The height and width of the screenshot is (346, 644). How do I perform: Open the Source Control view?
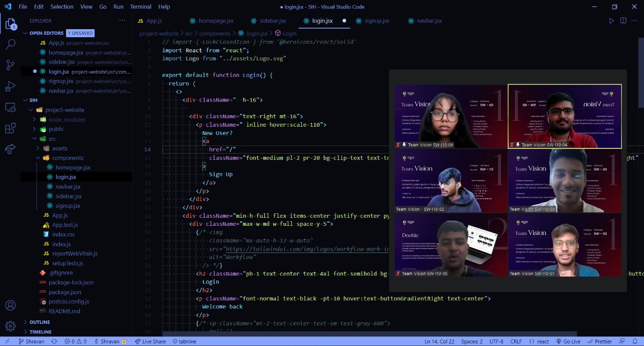click(x=10, y=65)
